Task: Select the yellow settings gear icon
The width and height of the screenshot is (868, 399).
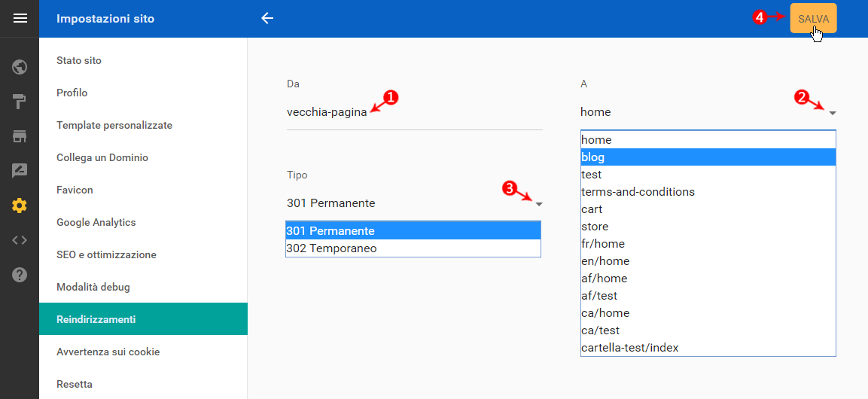Action: [x=20, y=206]
